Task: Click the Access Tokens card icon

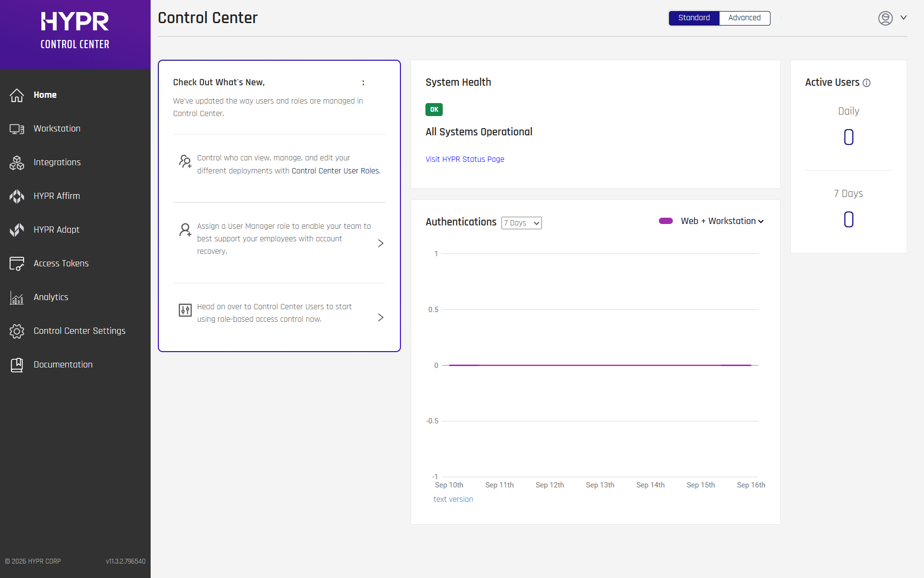Action: pyautogui.click(x=17, y=263)
